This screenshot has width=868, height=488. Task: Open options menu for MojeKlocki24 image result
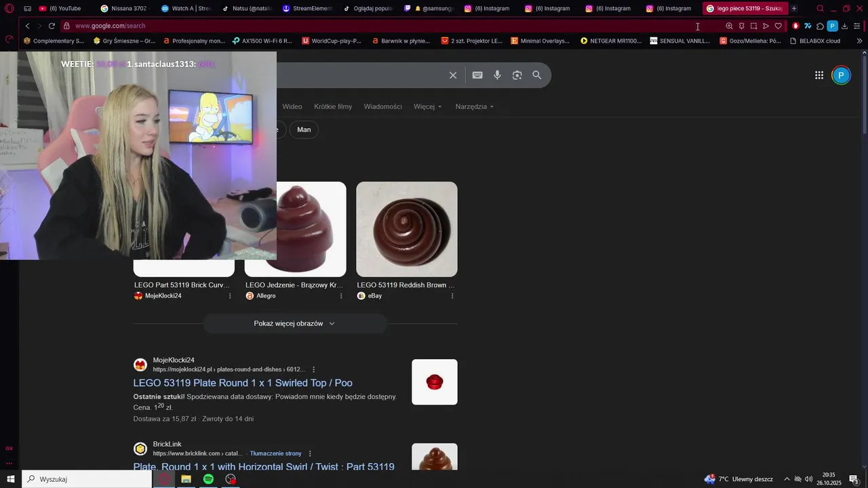point(230,296)
